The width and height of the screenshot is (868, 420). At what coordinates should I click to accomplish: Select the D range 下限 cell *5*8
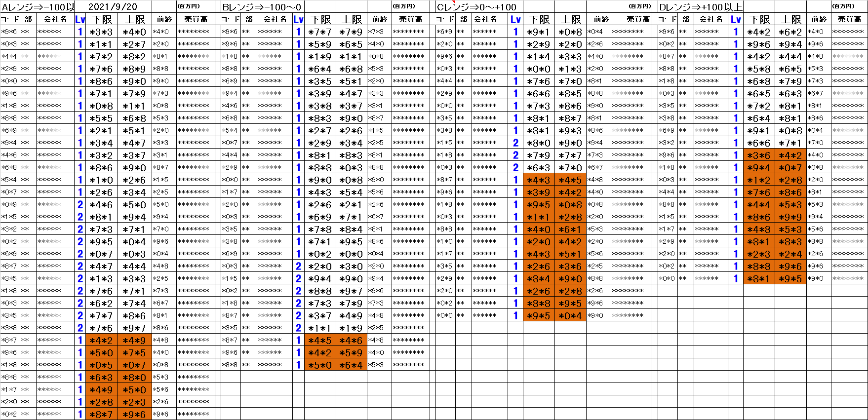tap(759, 69)
